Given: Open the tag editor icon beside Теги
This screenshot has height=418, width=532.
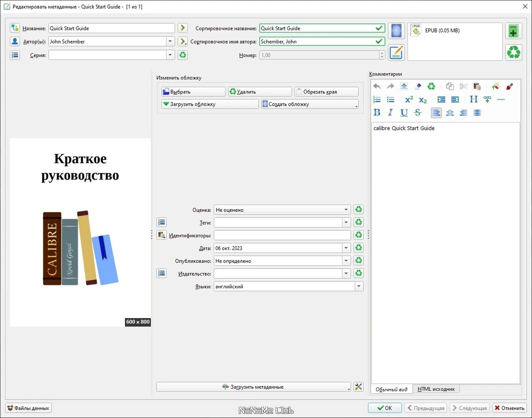Looking at the screenshot, I should (162, 222).
